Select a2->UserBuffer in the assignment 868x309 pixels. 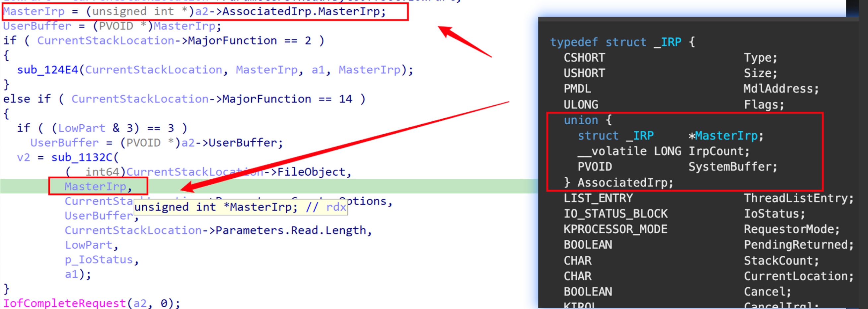[x=232, y=143]
